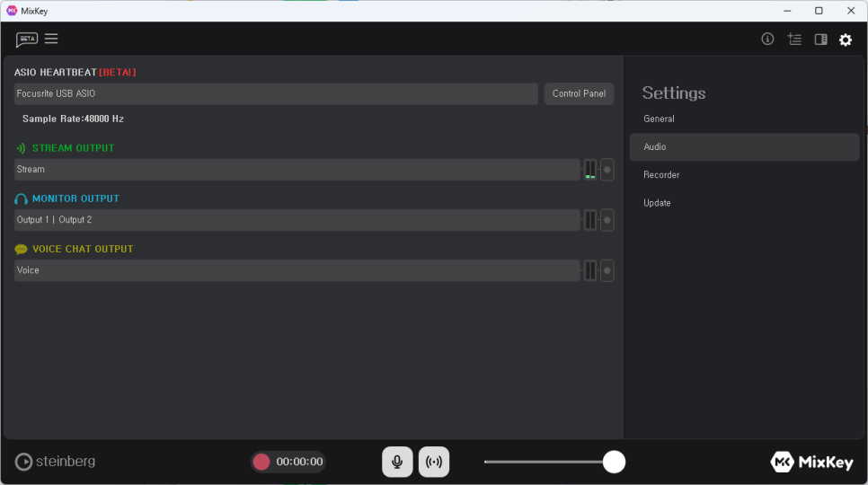Image resolution: width=868 pixels, height=485 pixels.
Task: Select the General settings tab
Action: pos(745,119)
